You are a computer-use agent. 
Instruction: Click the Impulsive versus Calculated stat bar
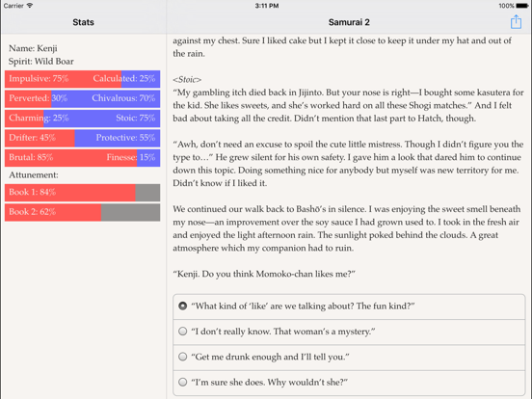click(83, 79)
